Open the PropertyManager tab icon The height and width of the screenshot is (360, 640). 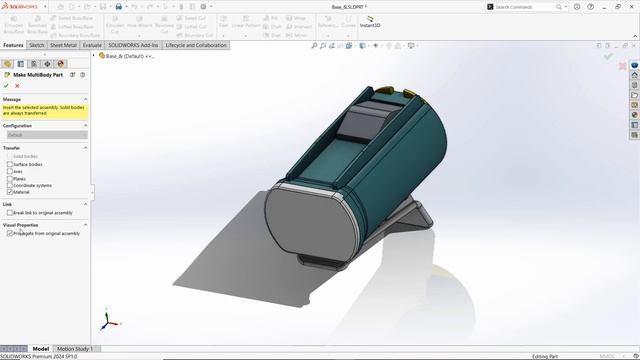pos(21,64)
